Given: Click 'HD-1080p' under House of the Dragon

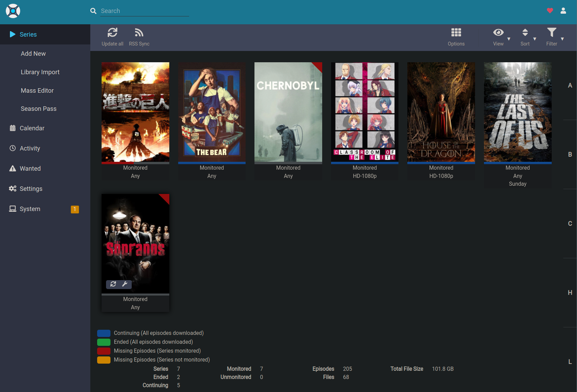Looking at the screenshot, I should 441,176.
